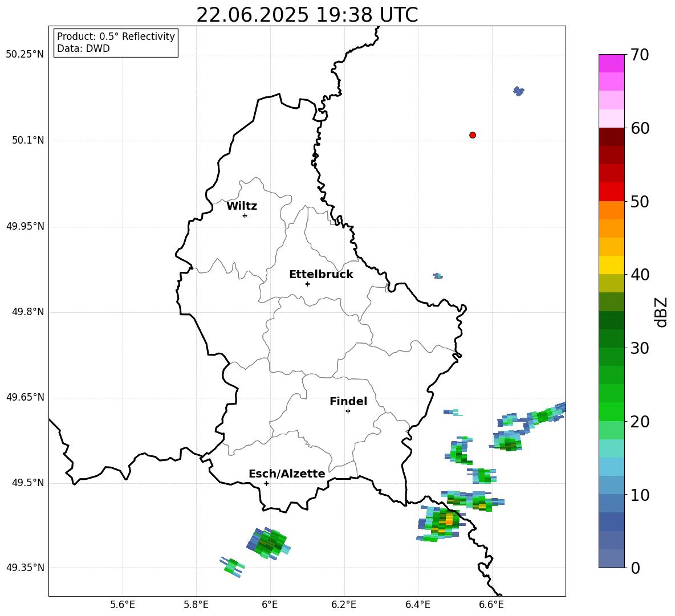Click the colorbar value 30
The width and height of the screenshot is (675, 616).
pyautogui.click(x=640, y=348)
